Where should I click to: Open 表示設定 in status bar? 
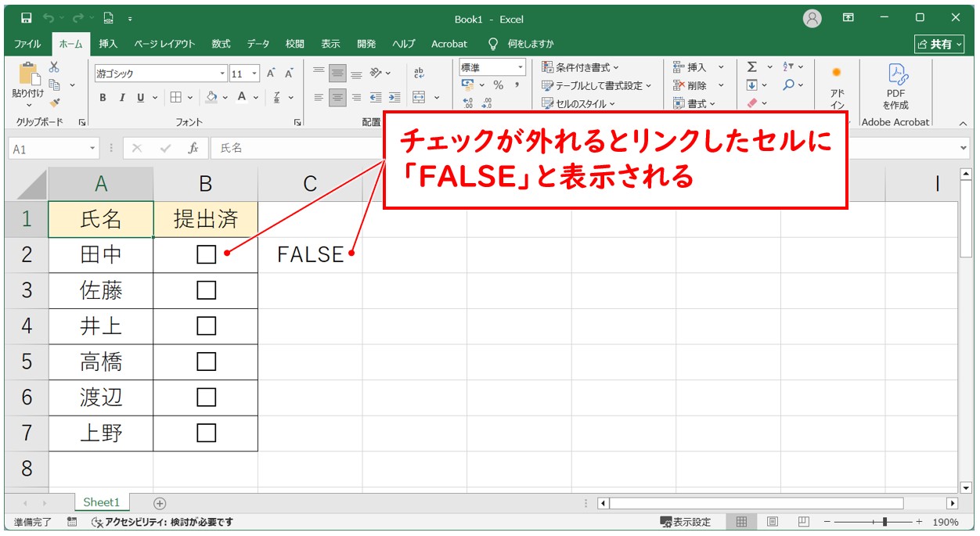(x=686, y=522)
